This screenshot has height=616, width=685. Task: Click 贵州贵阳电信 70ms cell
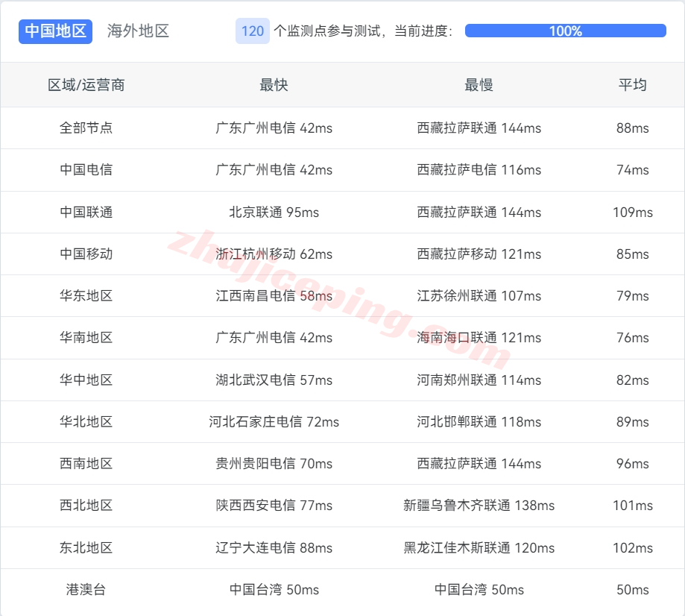click(274, 463)
